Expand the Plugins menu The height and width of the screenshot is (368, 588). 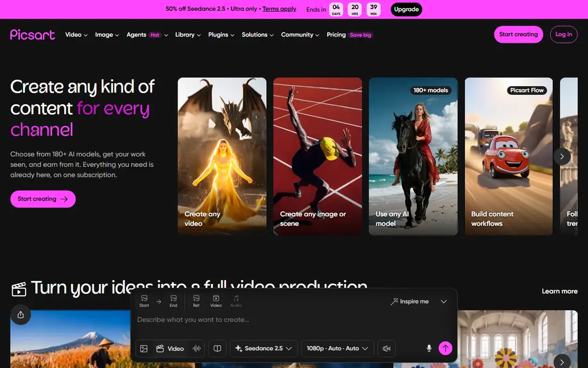[x=221, y=35]
